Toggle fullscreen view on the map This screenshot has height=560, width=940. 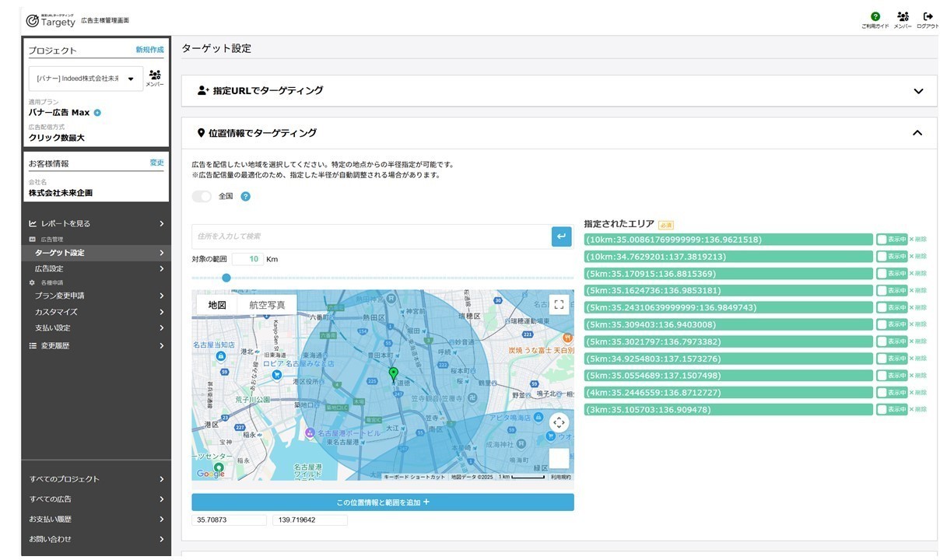pos(559,305)
